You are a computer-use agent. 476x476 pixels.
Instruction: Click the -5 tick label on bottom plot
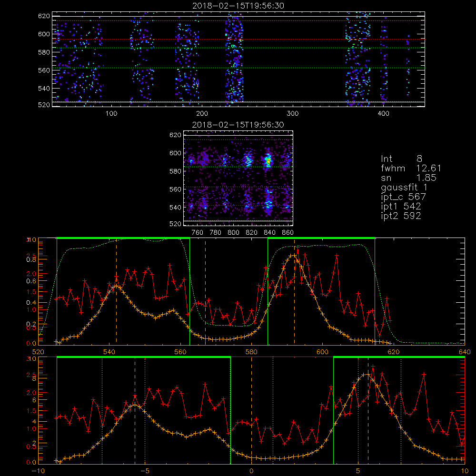145,471
